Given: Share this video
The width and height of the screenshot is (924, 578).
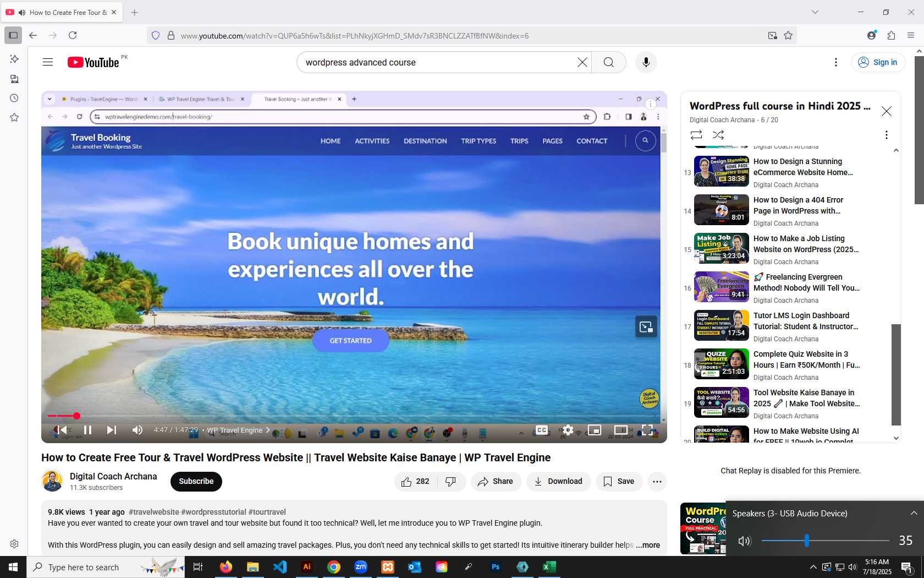Looking at the screenshot, I should (496, 481).
